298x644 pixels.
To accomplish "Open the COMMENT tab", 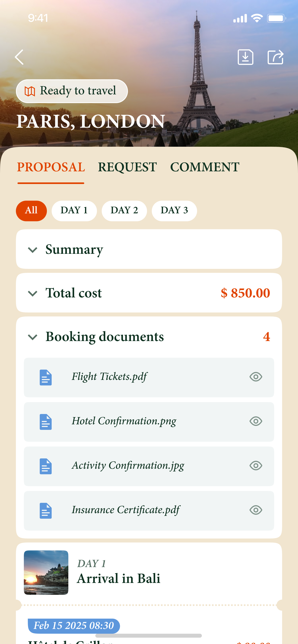I will pos(205,167).
